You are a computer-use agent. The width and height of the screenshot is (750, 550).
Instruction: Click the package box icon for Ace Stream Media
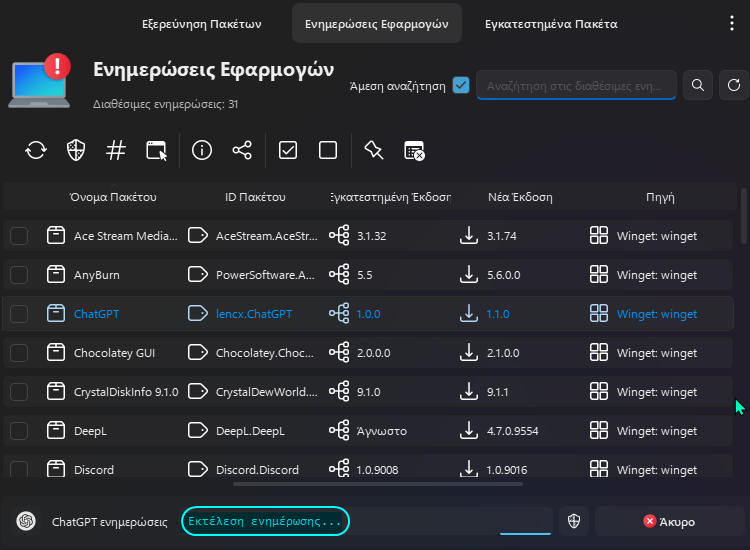[x=56, y=235]
